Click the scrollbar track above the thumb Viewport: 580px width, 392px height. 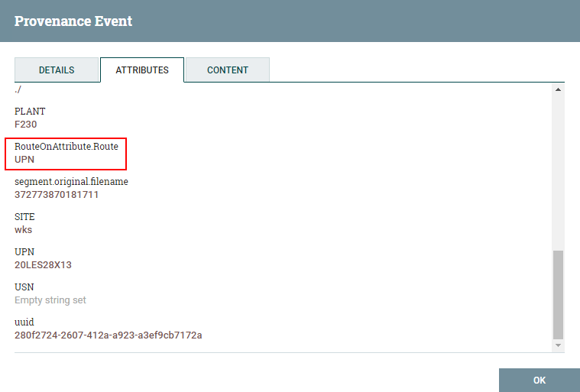[x=558, y=172]
